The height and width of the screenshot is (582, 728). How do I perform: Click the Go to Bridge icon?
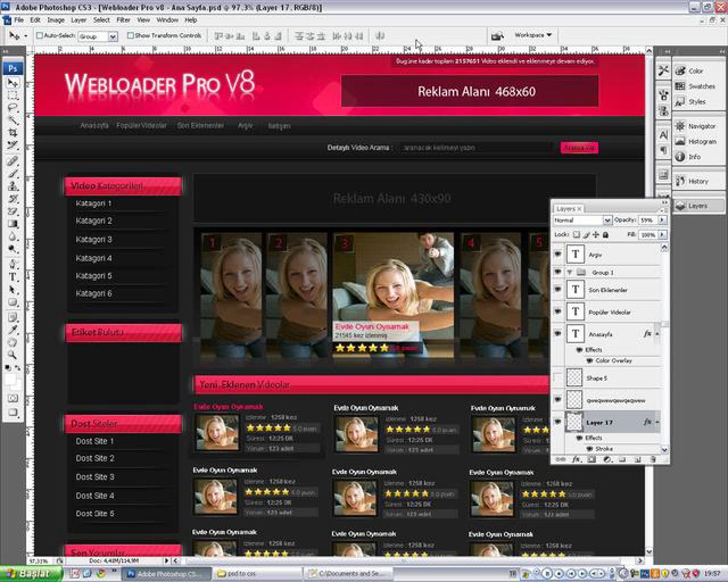[x=497, y=36]
